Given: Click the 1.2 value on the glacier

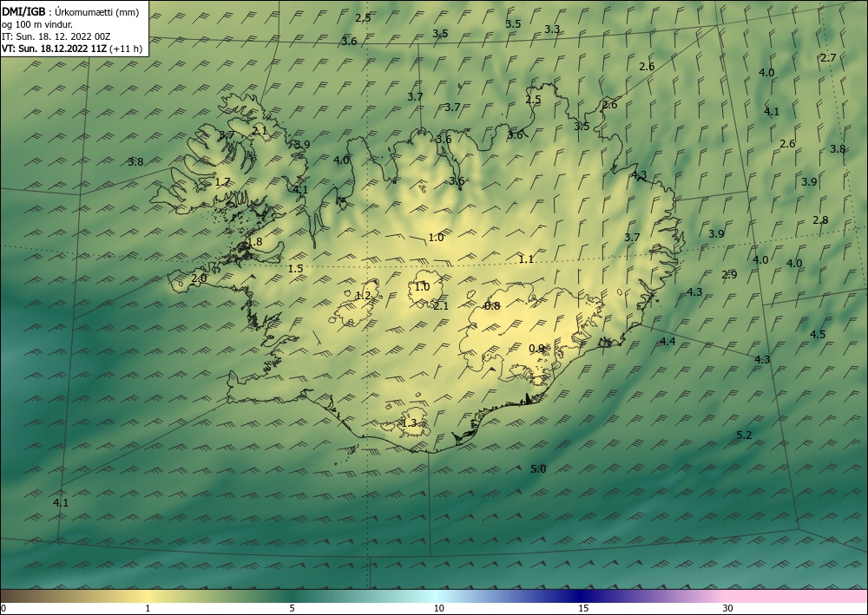Looking at the screenshot, I should click(363, 296).
